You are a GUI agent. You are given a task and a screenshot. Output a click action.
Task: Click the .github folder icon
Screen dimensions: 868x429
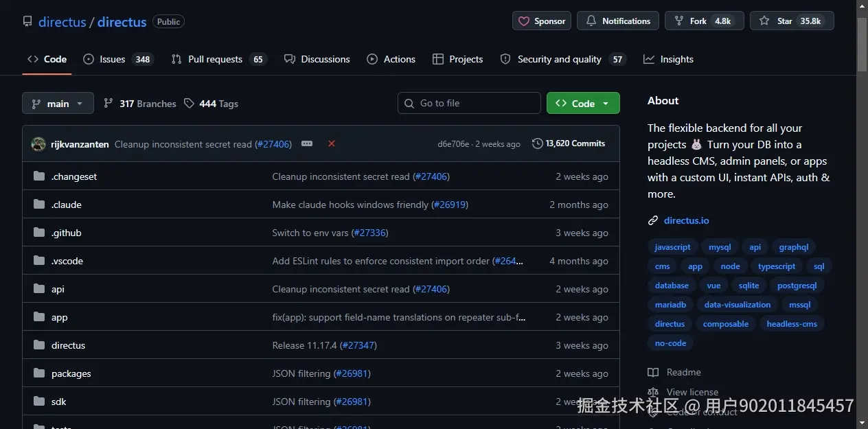point(39,233)
